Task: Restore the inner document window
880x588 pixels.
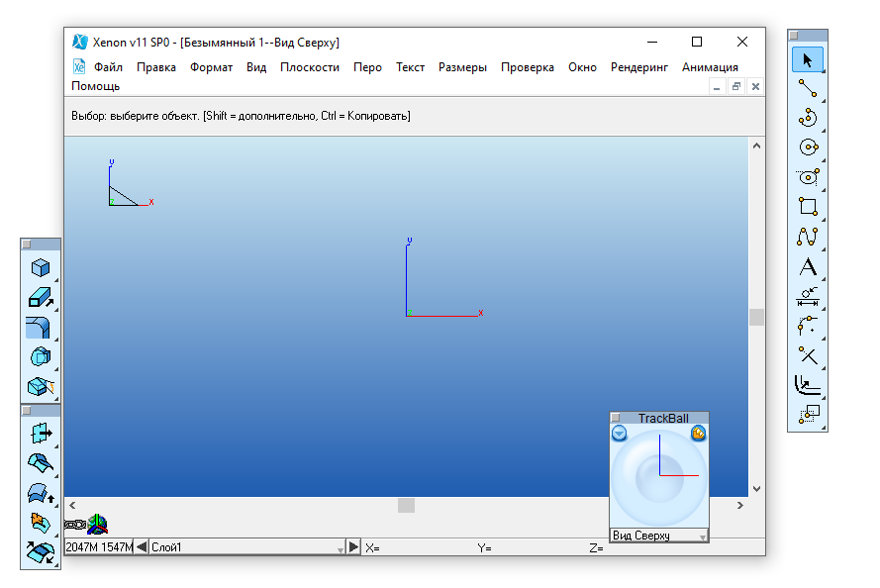Action: click(736, 86)
